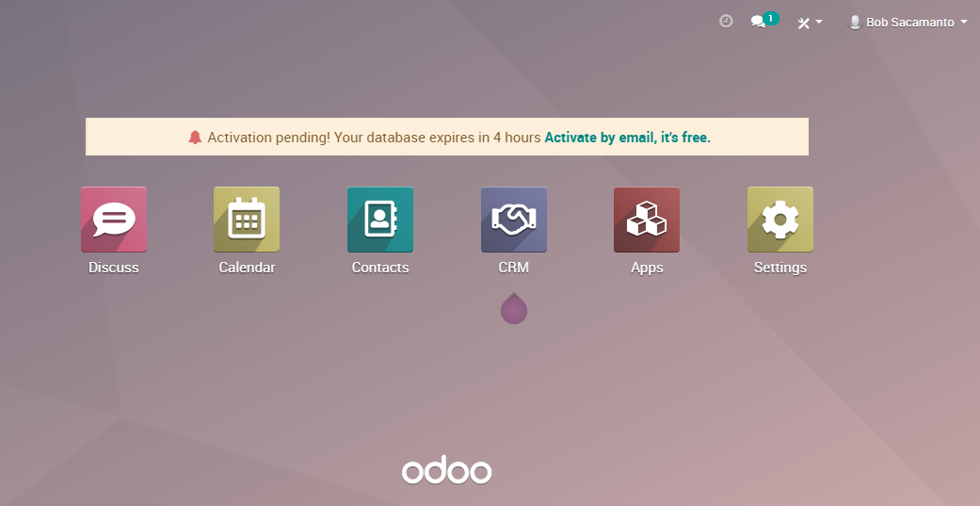Show activities via clock icon
The width and height of the screenshot is (980, 506).
click(726, 22)
